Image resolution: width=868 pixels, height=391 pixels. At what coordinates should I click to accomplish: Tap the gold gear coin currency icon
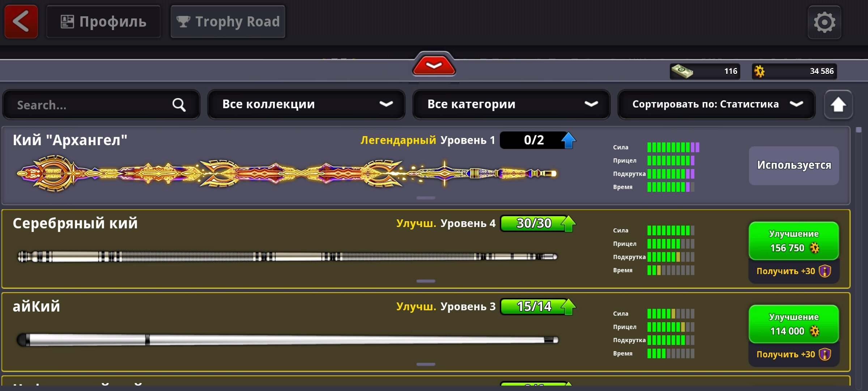click(x=759, y=71)
